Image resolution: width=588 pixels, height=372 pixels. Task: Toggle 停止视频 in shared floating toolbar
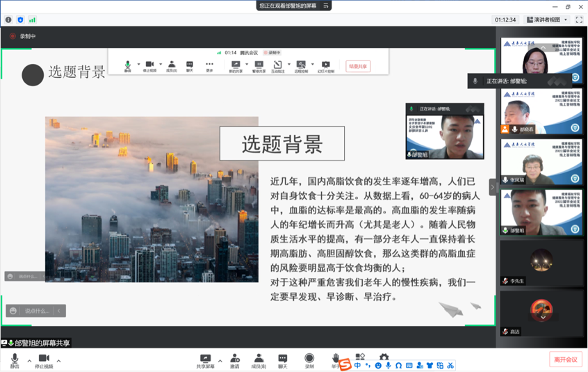[149, 66]
